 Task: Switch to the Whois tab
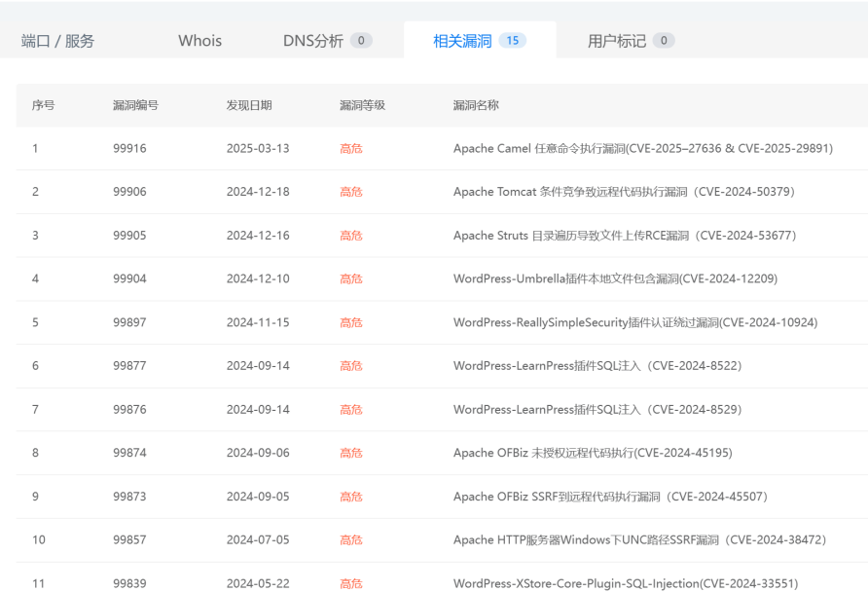[x=199, y=41]
